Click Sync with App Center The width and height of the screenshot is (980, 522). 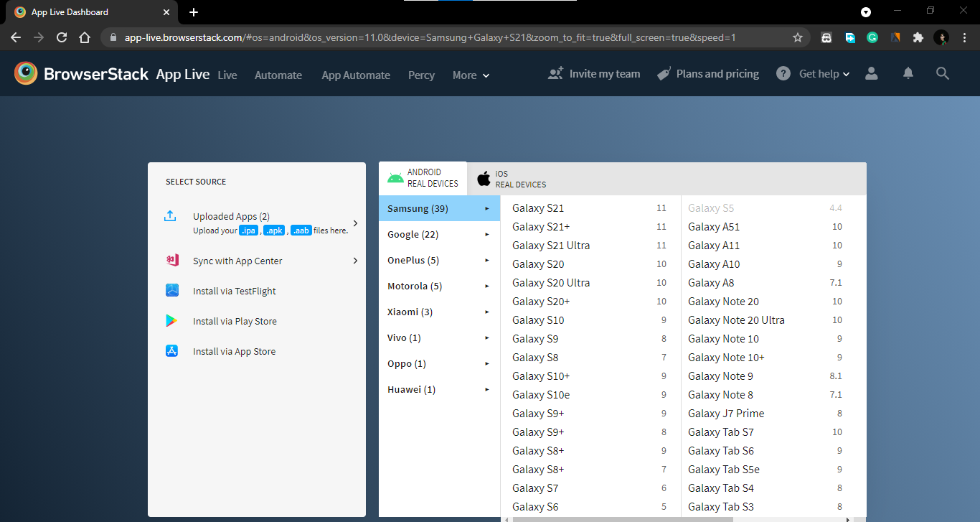click(x=237, y=261)
